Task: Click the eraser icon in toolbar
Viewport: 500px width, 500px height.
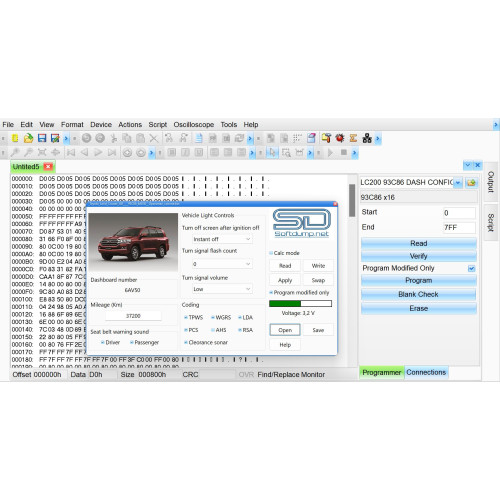Action: [x=311, y=138]
